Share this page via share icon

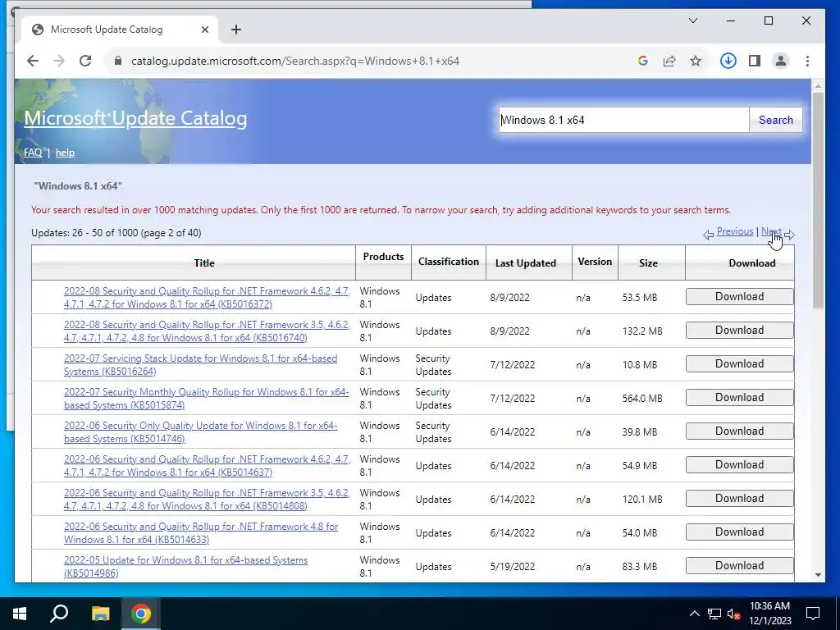point(669,61)
